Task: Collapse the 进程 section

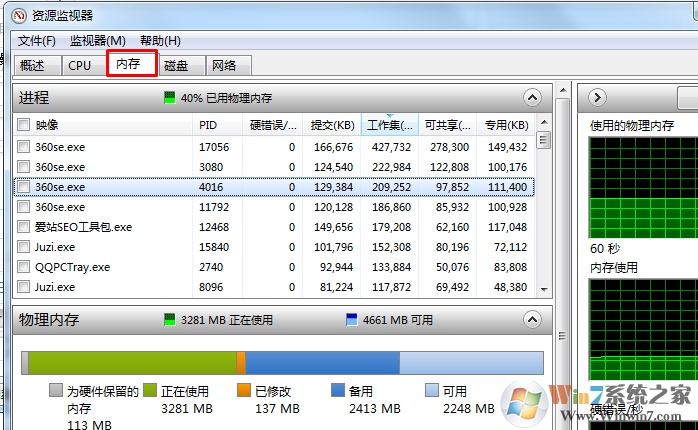Action: point(532,97)
